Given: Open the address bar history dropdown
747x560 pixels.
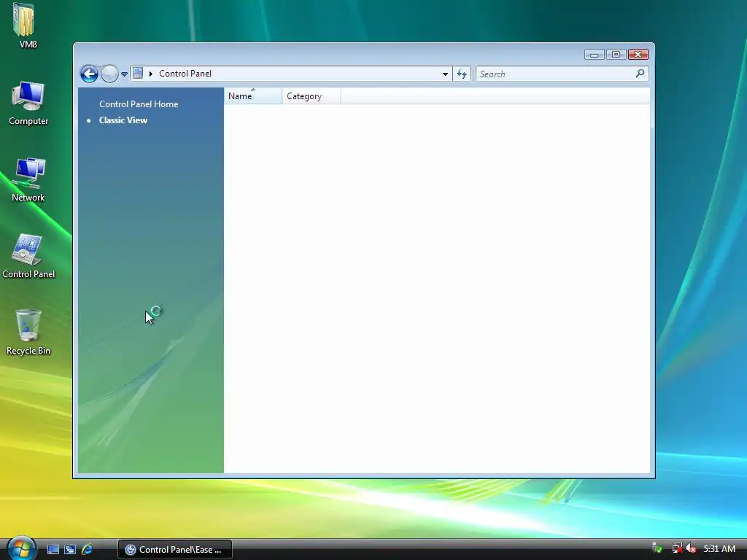Looking at the screenshot, I should 445,74.
